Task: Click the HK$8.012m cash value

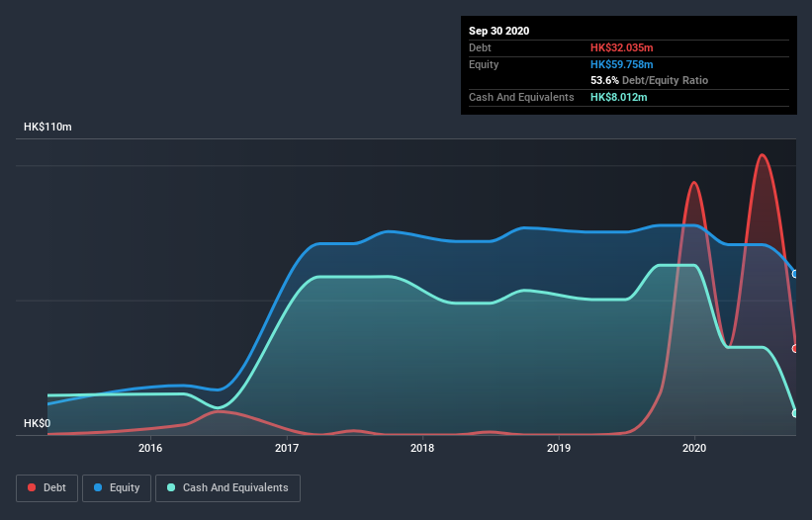Action: click(619, 97)
